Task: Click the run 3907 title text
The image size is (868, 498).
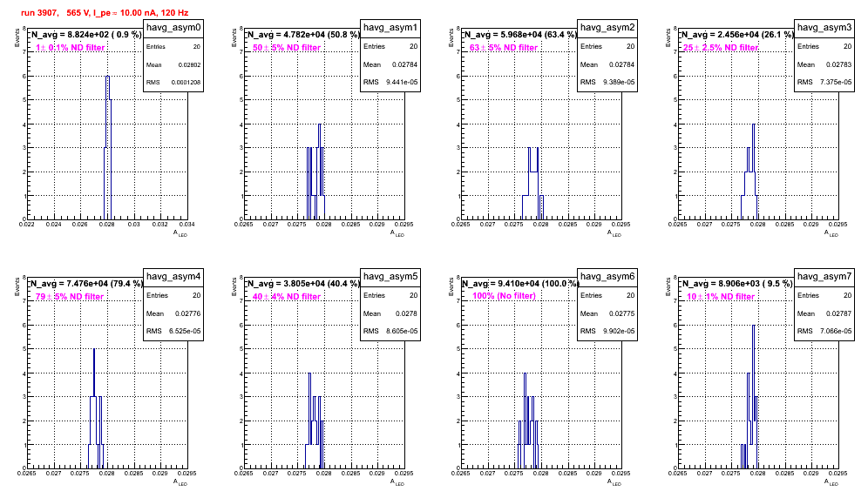Action: (x=104, y=13)
